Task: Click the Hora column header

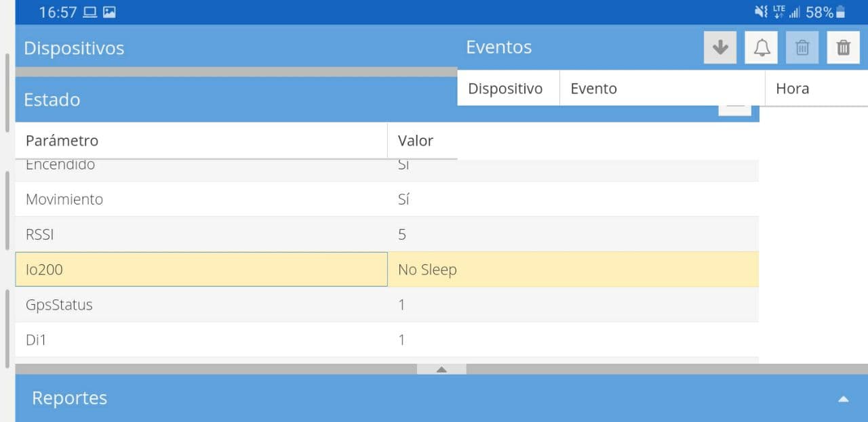Action: pyautogui.click(x=816, y=88)
